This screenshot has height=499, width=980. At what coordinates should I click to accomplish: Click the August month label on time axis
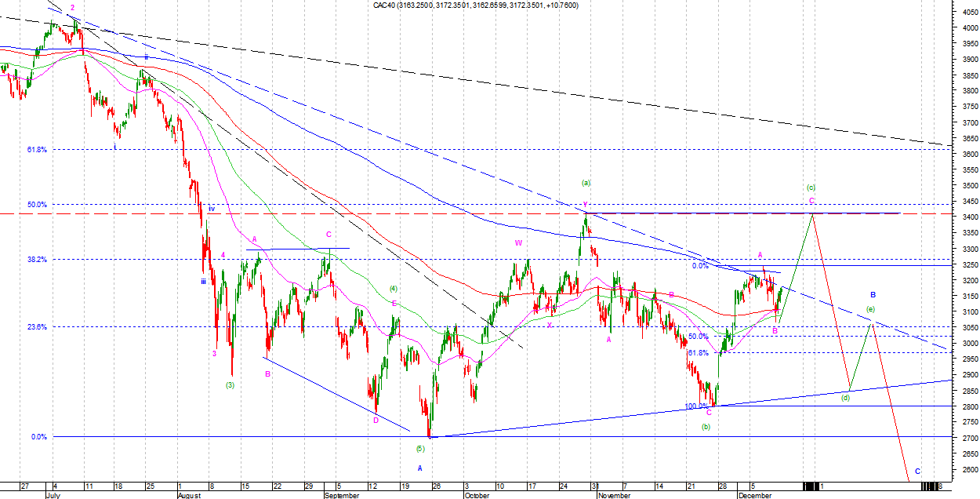(x=189, y=496)
